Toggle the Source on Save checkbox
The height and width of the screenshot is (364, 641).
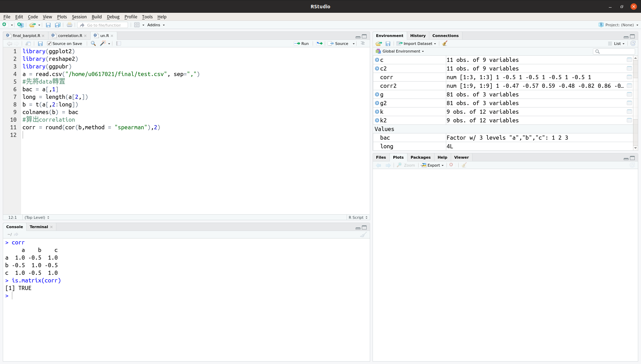pos(49,44)
